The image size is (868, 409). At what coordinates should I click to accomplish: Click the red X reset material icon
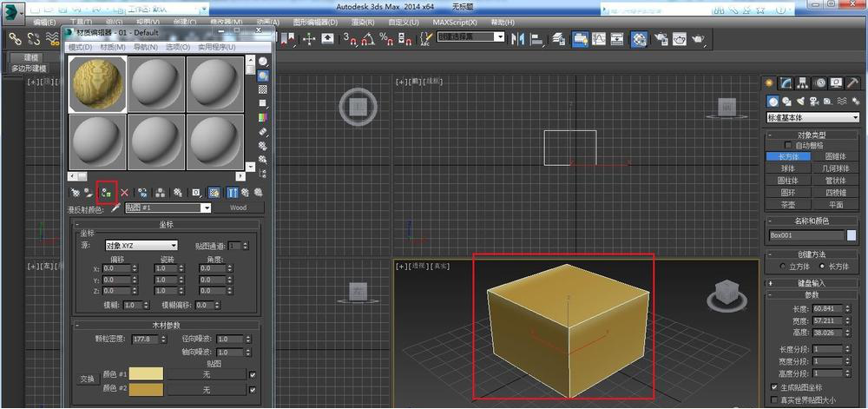124,192
